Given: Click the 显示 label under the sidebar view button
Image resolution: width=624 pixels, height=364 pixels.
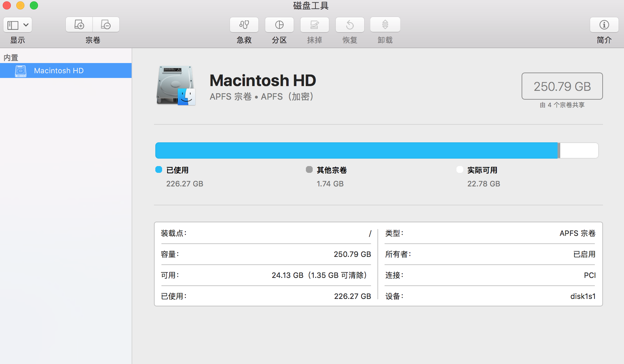Looking at the screenshot, I should point(18,40).
